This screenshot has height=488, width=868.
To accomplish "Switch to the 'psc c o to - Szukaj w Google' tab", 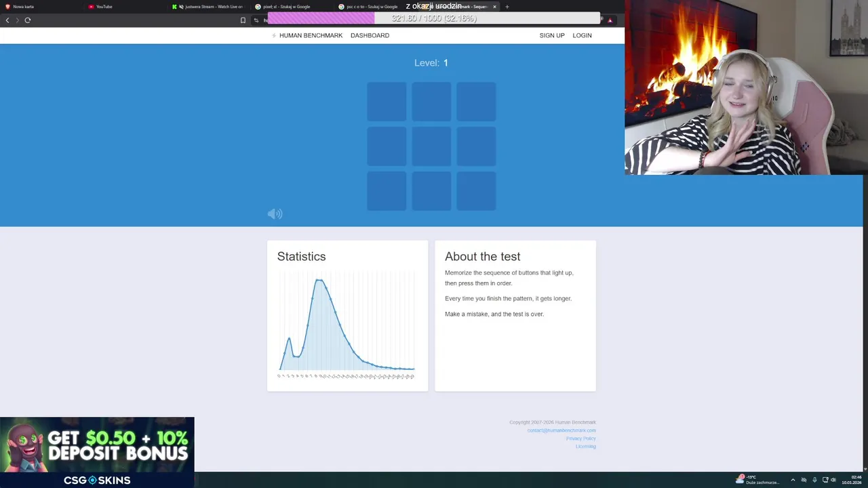I will pyautogui.click(x=376, y=7).
